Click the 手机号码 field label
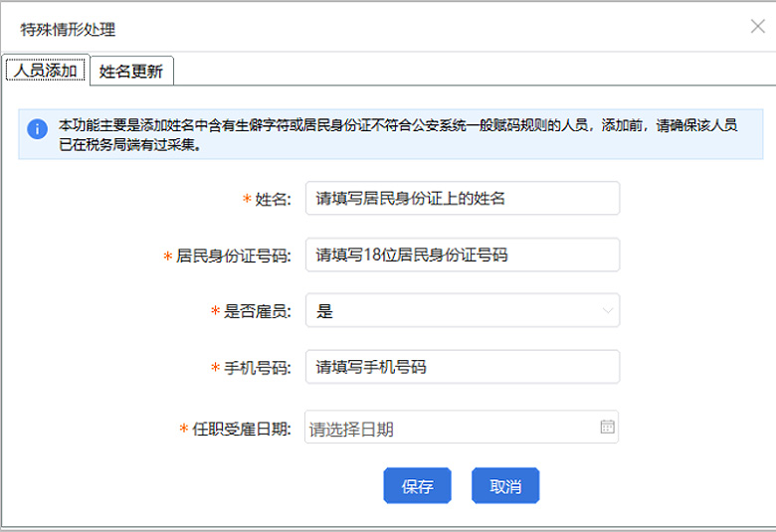The height and width of the screenshot is (532, 776). coord(256,368)
